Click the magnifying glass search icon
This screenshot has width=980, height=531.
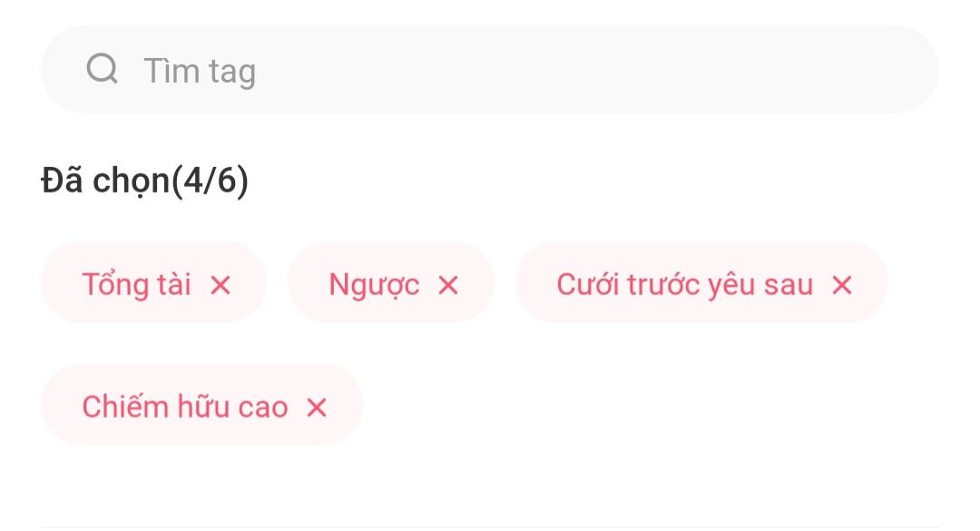(x=103, y=69)
